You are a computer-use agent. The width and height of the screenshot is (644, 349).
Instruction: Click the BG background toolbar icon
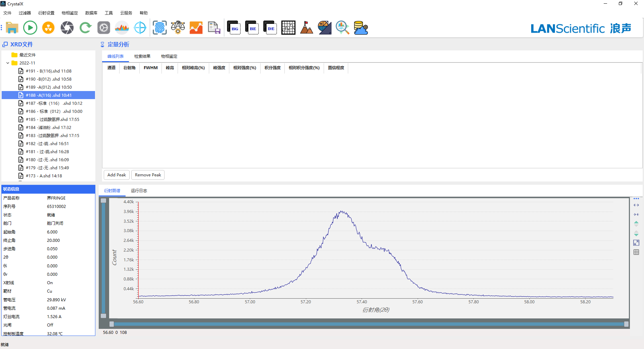(234, 28)
